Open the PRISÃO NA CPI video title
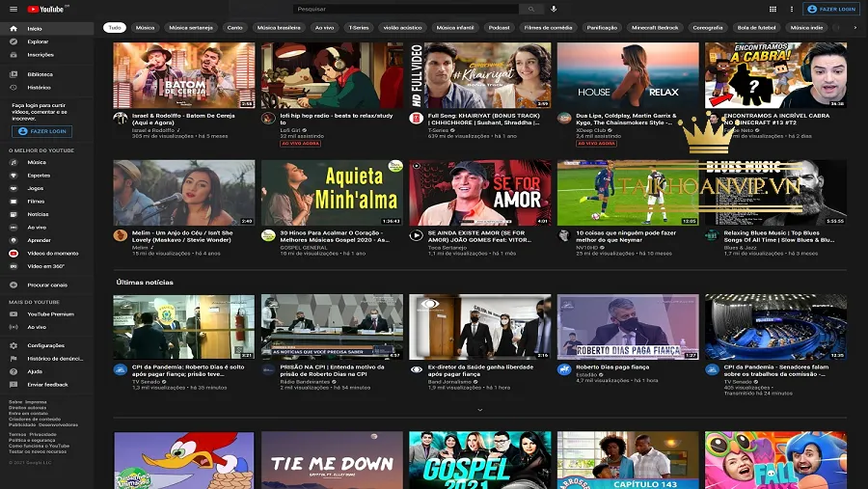 point(332,370)
